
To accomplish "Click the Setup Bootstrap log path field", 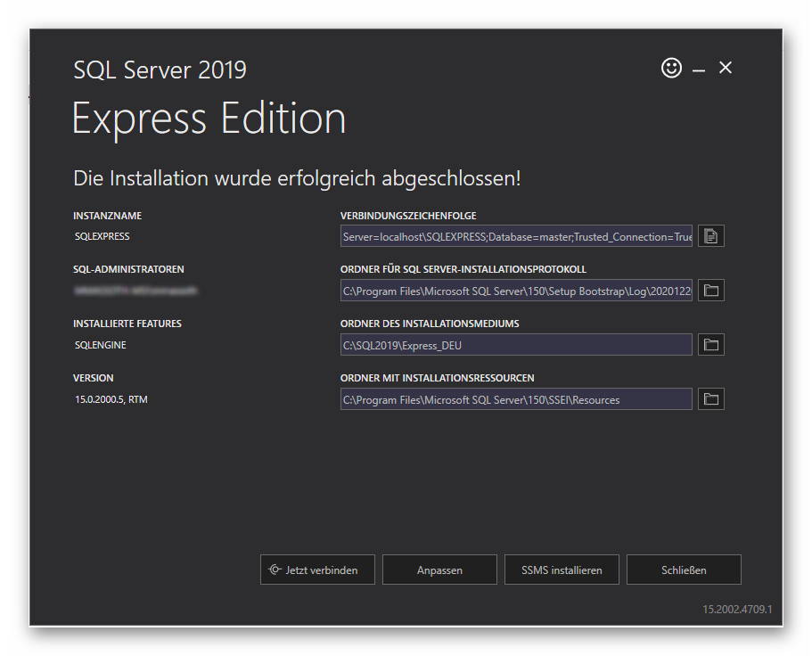I will (x=515, y=290).
